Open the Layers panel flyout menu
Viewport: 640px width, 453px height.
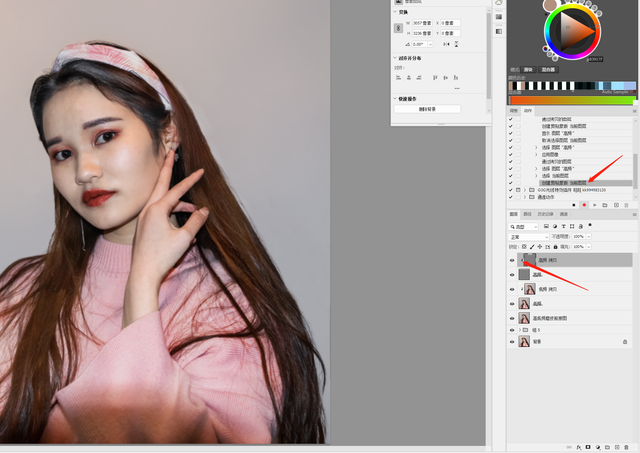pyautogui.click(x=634, y=214)
